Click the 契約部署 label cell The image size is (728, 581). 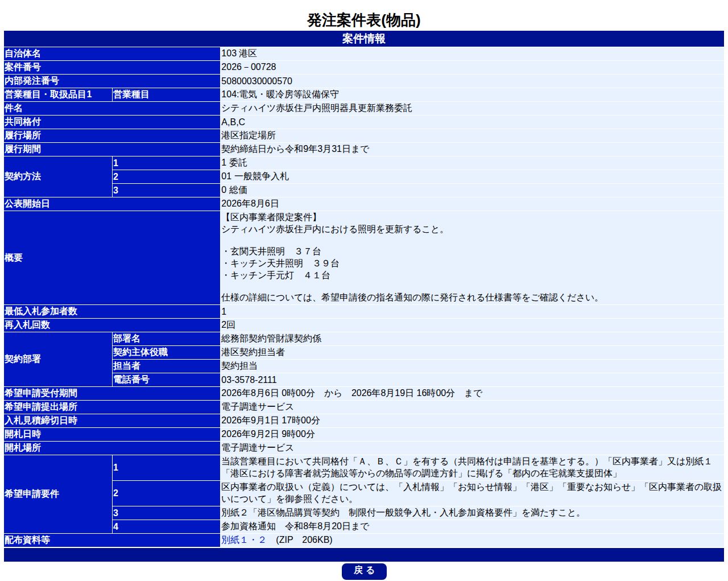pyautogui.click(x=57, y=359)
